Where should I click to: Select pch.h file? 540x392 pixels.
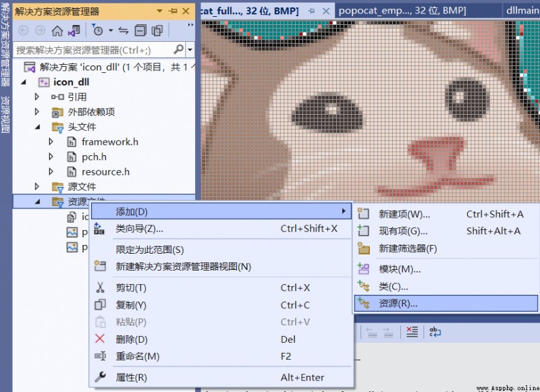coord(94,157)
